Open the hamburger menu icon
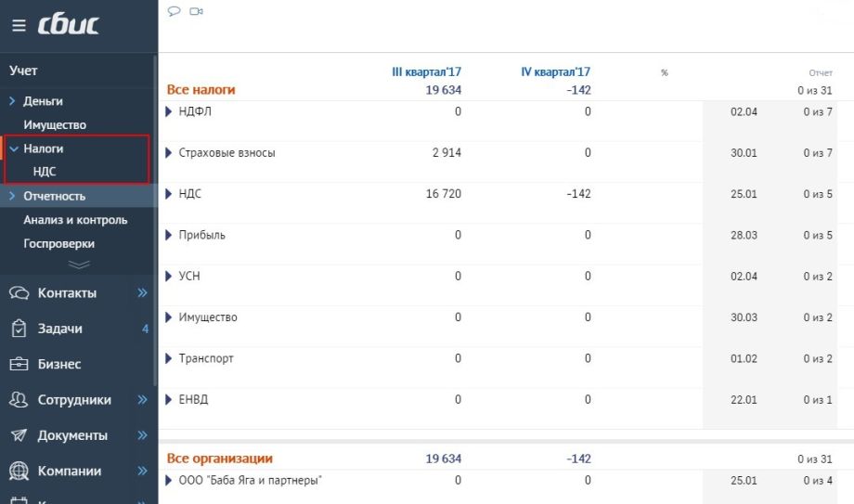Image resolution: width=854 pixels, height=504 pixels. tap(19, 25)
